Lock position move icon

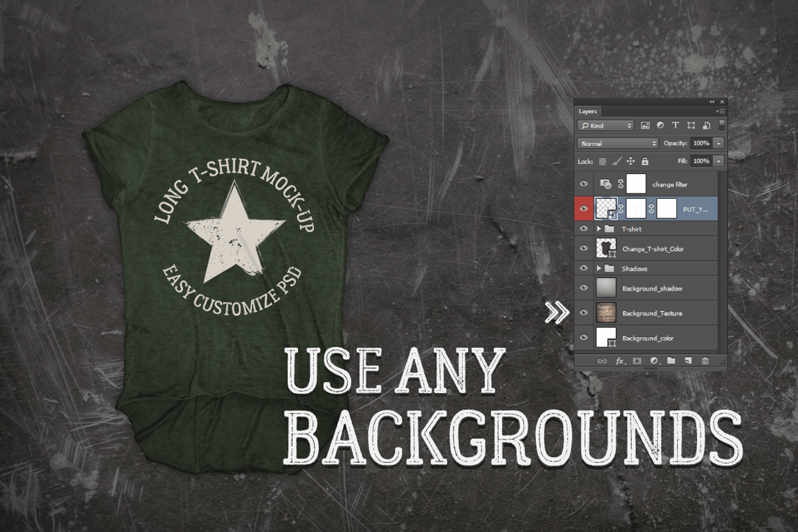pyautogui.click(x=630, y=161)
